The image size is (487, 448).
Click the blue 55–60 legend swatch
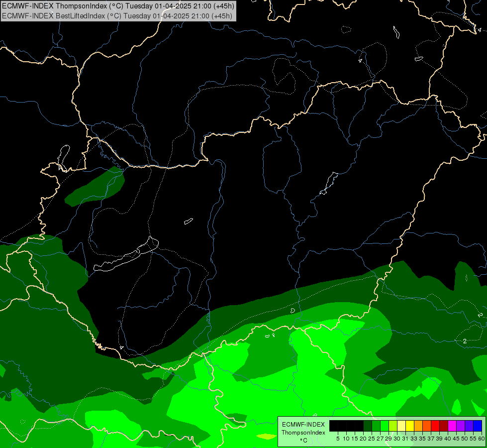(x=478, y=426)
